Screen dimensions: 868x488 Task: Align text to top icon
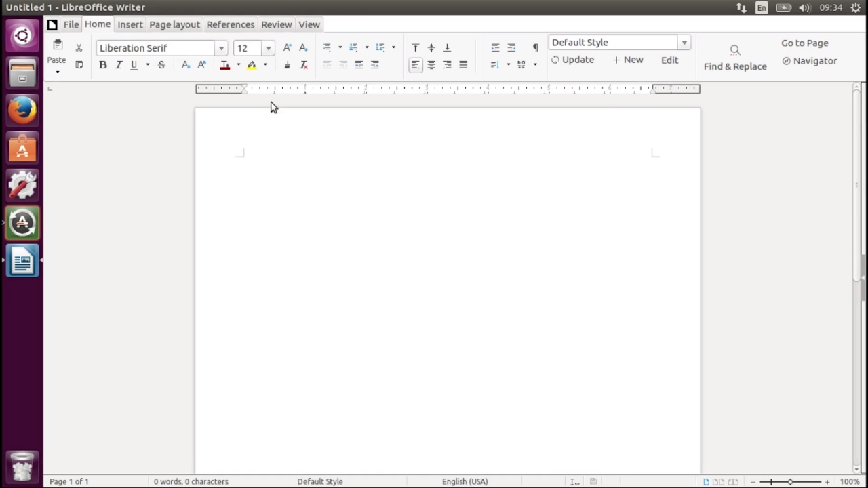[416, 47]
